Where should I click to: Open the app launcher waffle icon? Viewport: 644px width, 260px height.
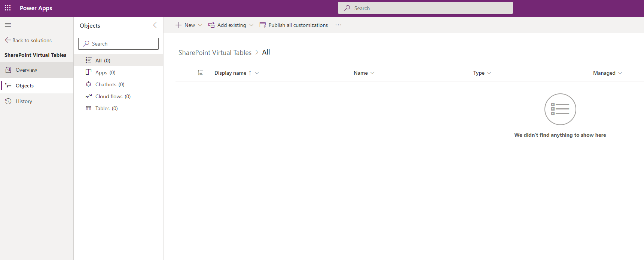coord(8,8)
